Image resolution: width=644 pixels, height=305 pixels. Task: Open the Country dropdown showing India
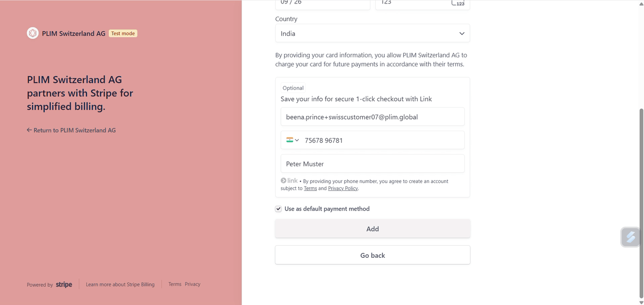pos(372,33)
